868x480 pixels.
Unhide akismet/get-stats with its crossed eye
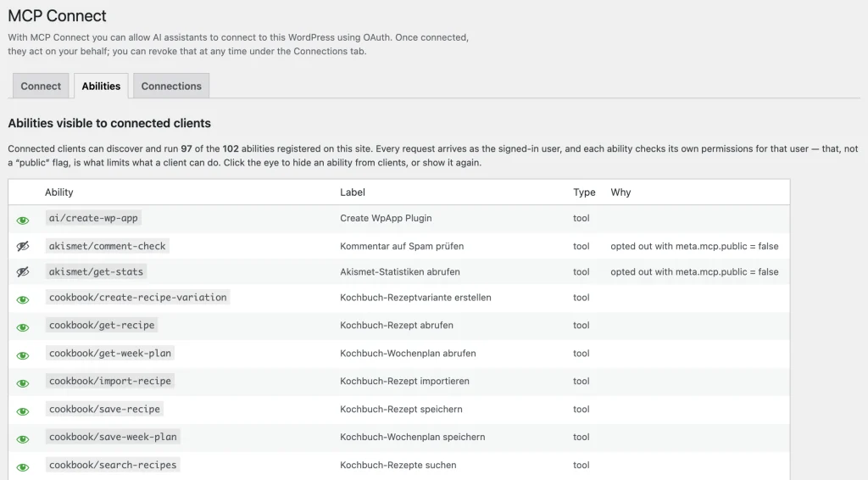23,272
